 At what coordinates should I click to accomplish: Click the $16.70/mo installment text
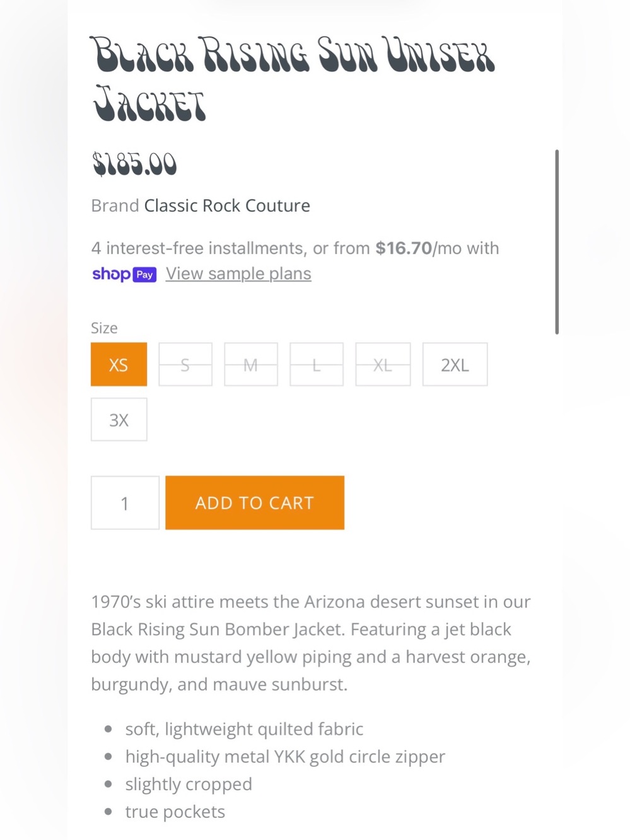pyautogui.click(x=419, y=248)
